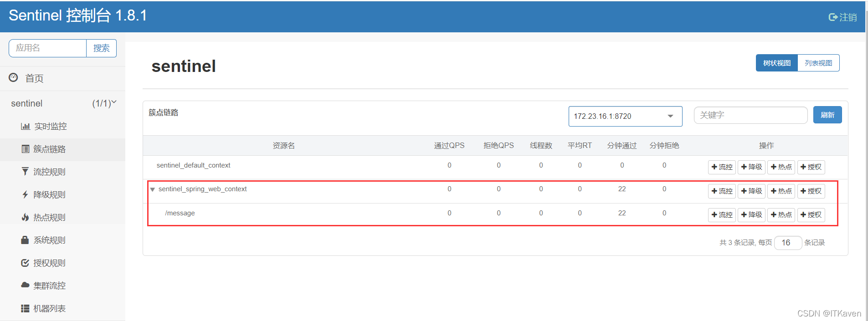The height and width of the screenshot is (321, 868).
Task: Click the check-square icon for 授权规则
Action: point(25,263)
